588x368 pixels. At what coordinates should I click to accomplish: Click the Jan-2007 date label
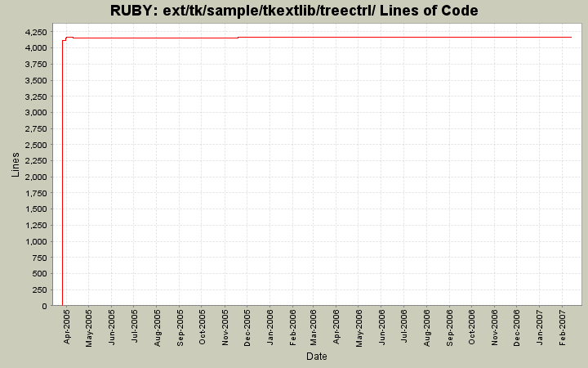[x=539, y=327]
